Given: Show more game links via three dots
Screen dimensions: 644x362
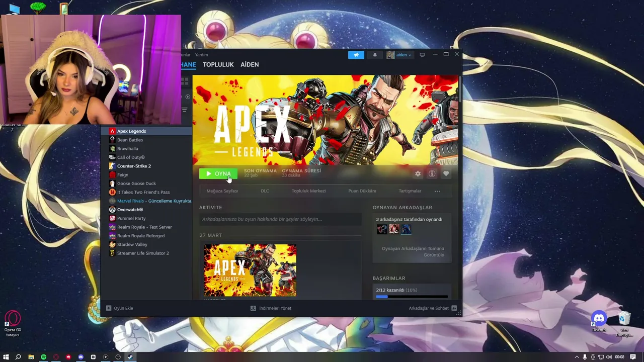Looking at the screenshot, I should [437, 191].
